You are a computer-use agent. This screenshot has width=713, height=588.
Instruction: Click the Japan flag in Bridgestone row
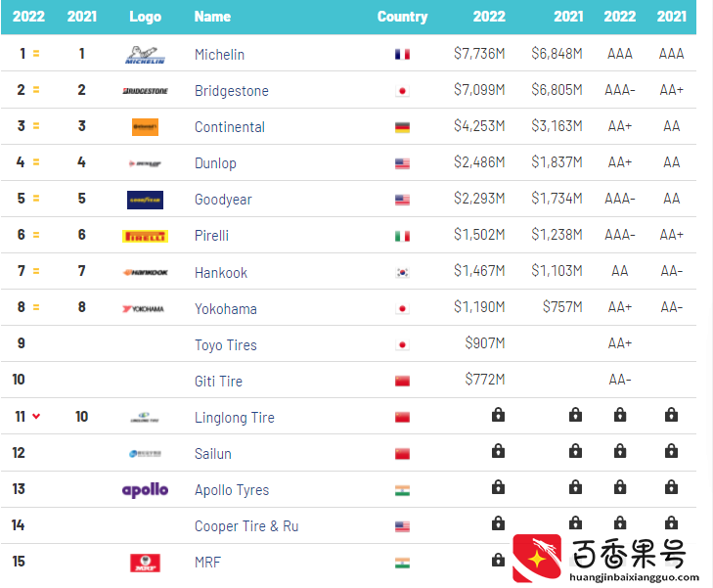[x=402, y=91]
